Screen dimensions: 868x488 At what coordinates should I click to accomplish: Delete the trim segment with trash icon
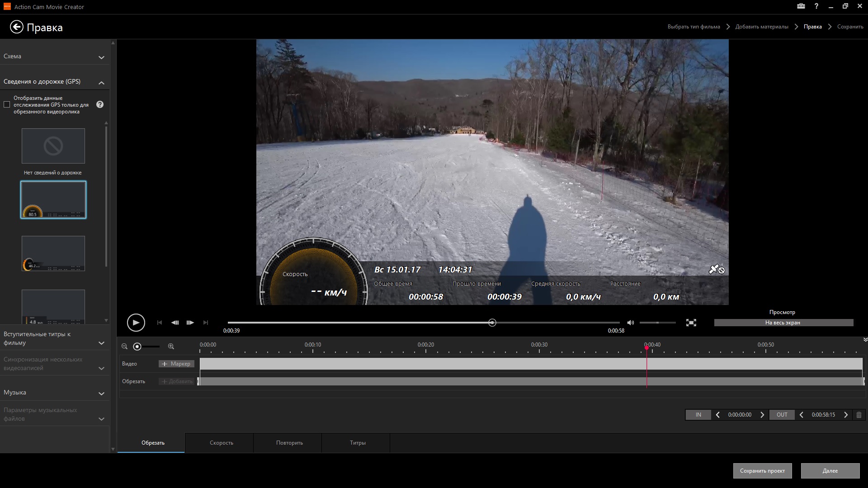pos(859,415)
